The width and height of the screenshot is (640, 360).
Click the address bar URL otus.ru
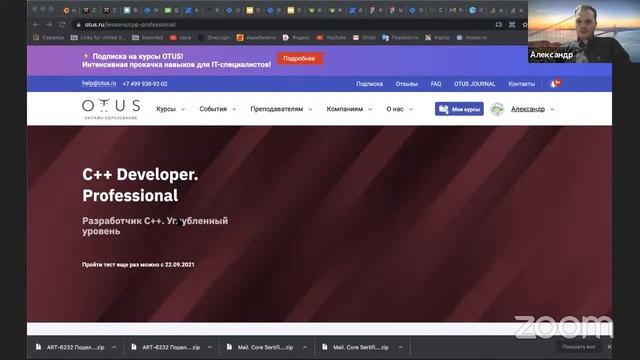click(130, 24)
